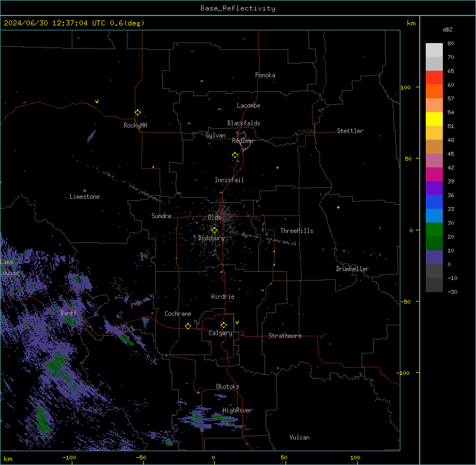Pick the slate purple 10-0 dBZ legend swatch
Screen dimensions: 476x465
(x=434, y=257)
